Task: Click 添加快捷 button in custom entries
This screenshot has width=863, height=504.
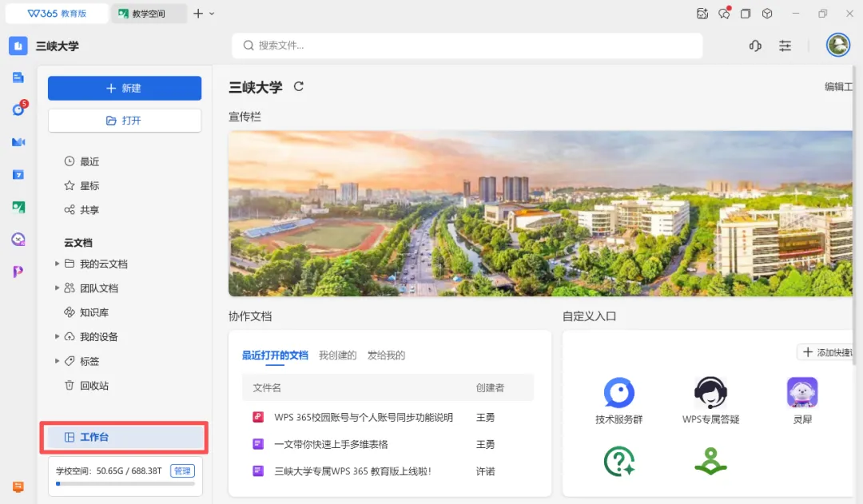Action: [825, 352]
